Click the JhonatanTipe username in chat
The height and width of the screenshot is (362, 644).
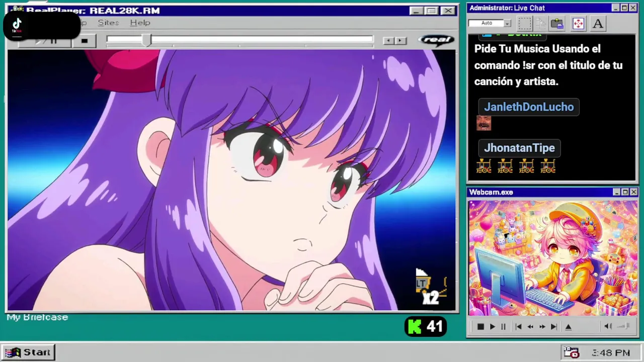pyautogui.click(x=519, y=148)
